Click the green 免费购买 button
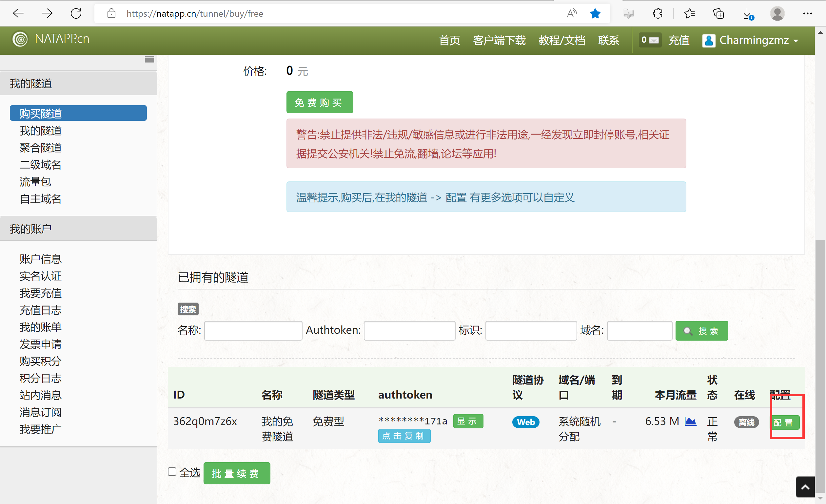826x504 pixels. (320, 102)
